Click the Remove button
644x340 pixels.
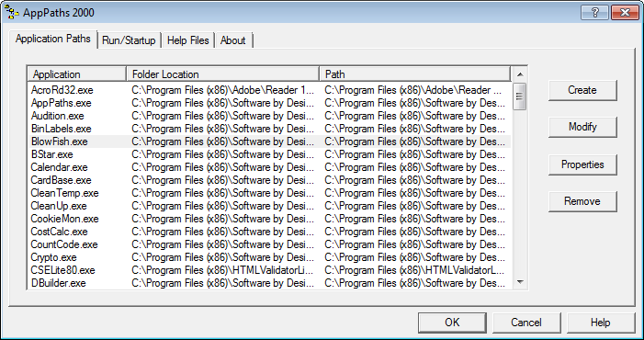click(x=582, y=201)
